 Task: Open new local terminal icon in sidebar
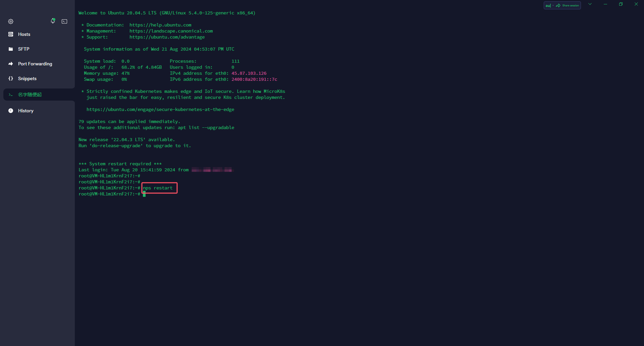pyautogui.click(x=64, y=21)
